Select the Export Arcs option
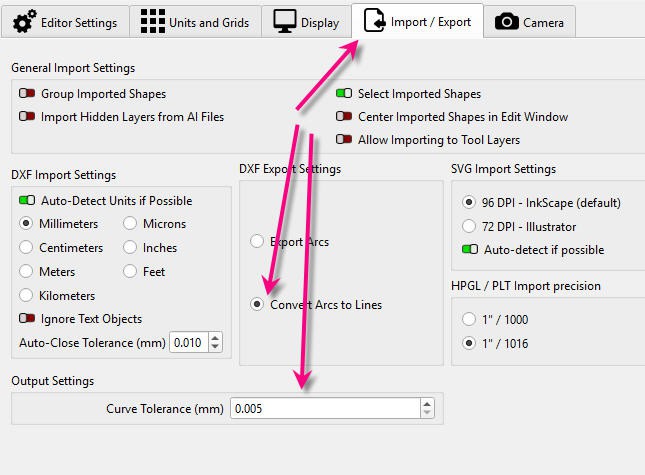 coord(257,242)
